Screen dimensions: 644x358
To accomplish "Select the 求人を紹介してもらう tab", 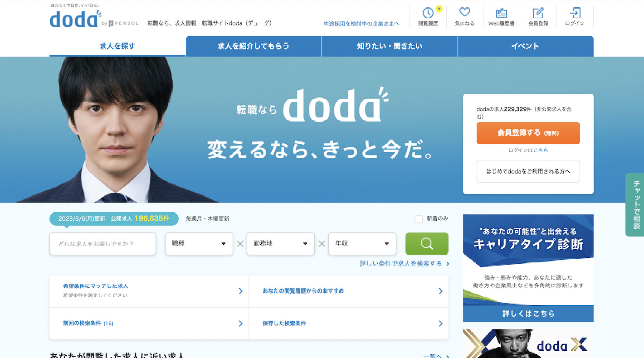I will [x=254, y=46].
